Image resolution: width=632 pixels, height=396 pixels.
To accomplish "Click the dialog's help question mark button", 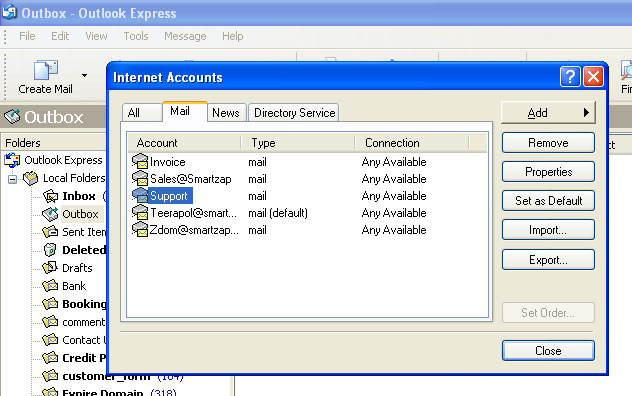I will pos(570,77).
